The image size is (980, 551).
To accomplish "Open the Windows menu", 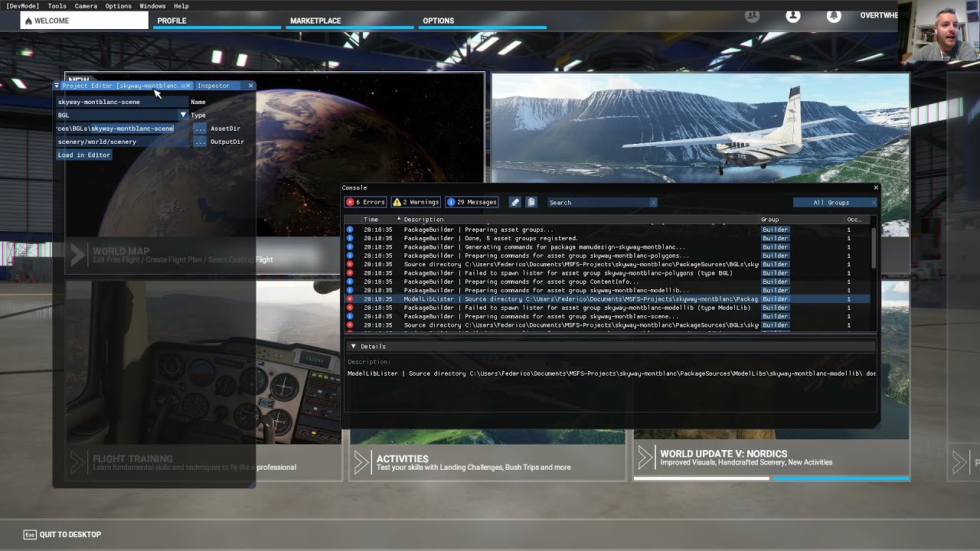I will [x=152, y=6].
